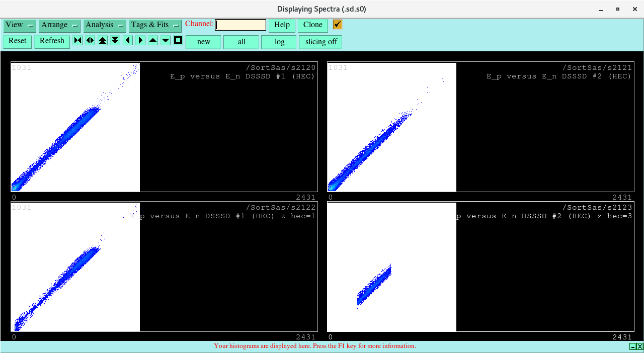
Task: Focus the Channel input field
Action: 240,25
